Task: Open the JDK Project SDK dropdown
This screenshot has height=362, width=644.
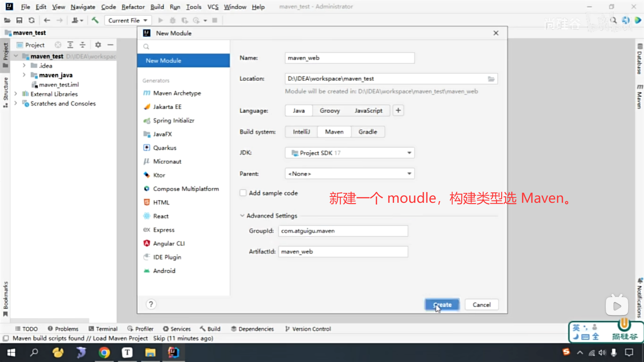Action: coord(350,153)
